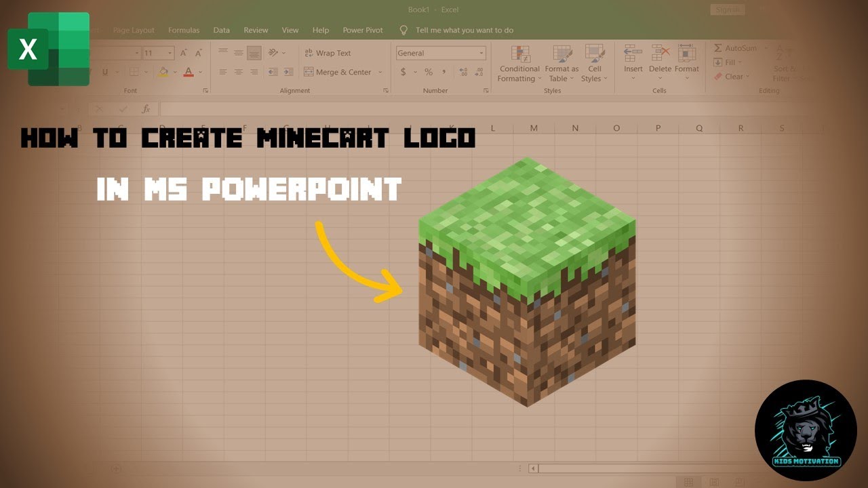Toggle align right
This screenshot has height=488, width=868.
(x=254, y=72)
